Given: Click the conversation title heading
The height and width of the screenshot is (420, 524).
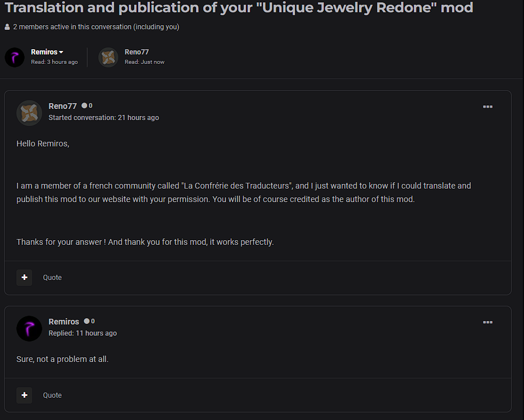Looking at the screenshot, I should point(239,8).
